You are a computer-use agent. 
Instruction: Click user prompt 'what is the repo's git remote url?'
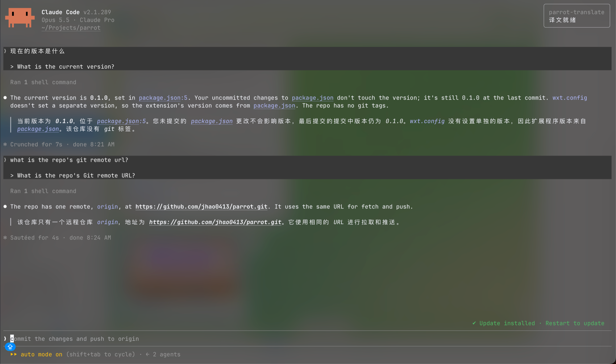[69, 160]
